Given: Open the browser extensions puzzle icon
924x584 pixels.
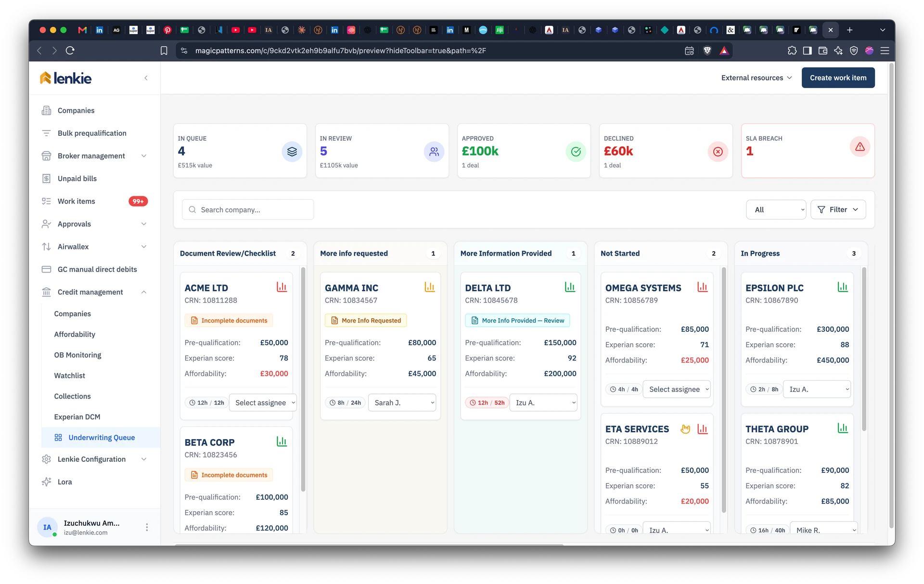Looking at the screenshot, I should click(792, 51).
